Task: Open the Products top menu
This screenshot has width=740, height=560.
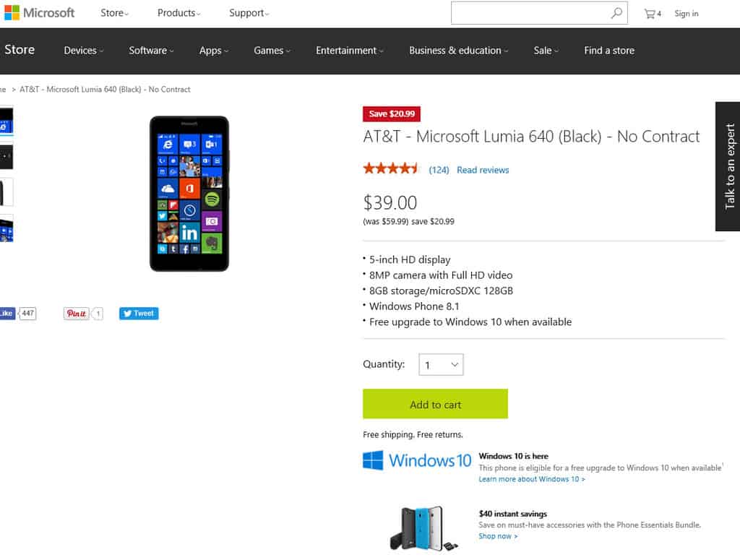Action: (179, 13)
